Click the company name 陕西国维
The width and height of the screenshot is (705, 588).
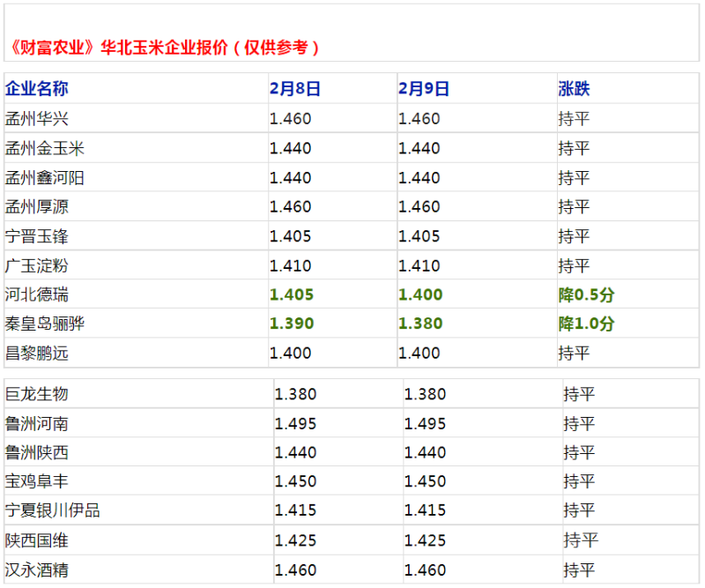pos(36,540)
